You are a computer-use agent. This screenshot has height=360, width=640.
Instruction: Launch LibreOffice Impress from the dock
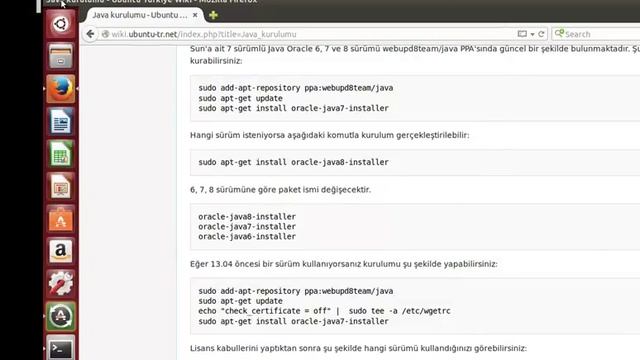tap(60, 187)
